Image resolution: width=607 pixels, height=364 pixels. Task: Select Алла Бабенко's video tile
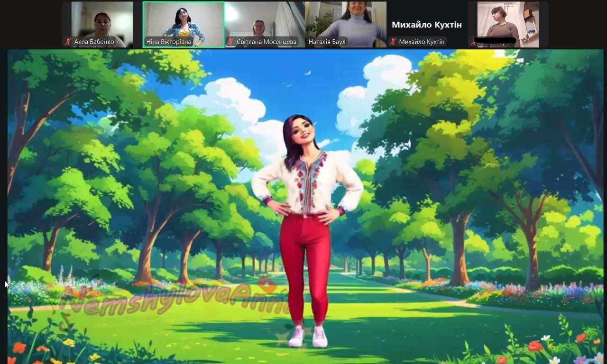pos(102,21)
